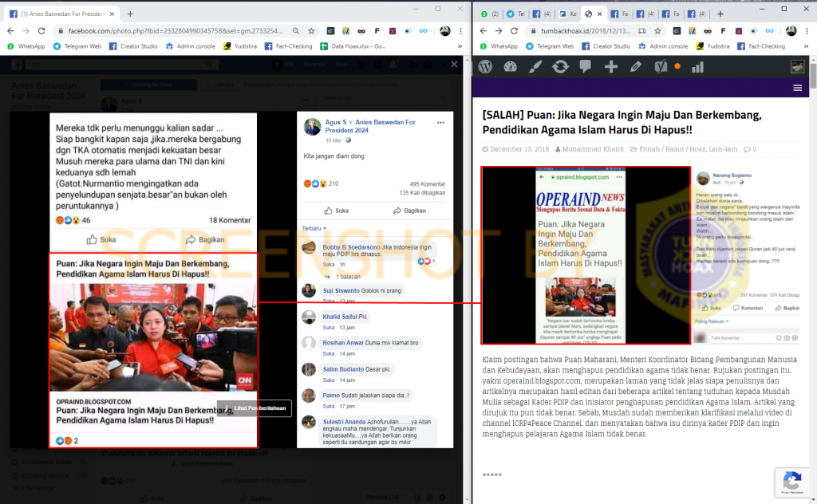
Task: Open the Creator Studio bookmark in Facebook window
Action: [133, 46]
